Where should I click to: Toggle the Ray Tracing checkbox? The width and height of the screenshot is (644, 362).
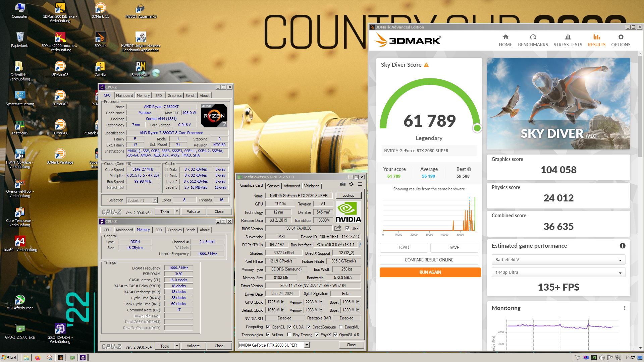click(x=289, y=335)
